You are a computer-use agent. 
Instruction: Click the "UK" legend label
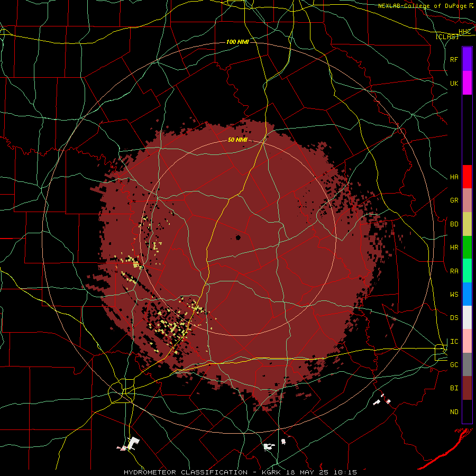click(x=454, y=83)
